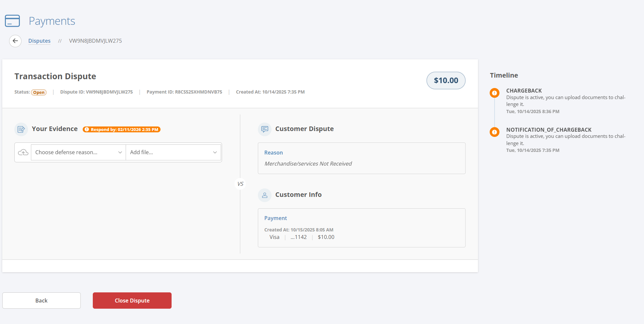Open the Choose defense reason dropdown
644x324 pixels.
(x=78, y=152)
